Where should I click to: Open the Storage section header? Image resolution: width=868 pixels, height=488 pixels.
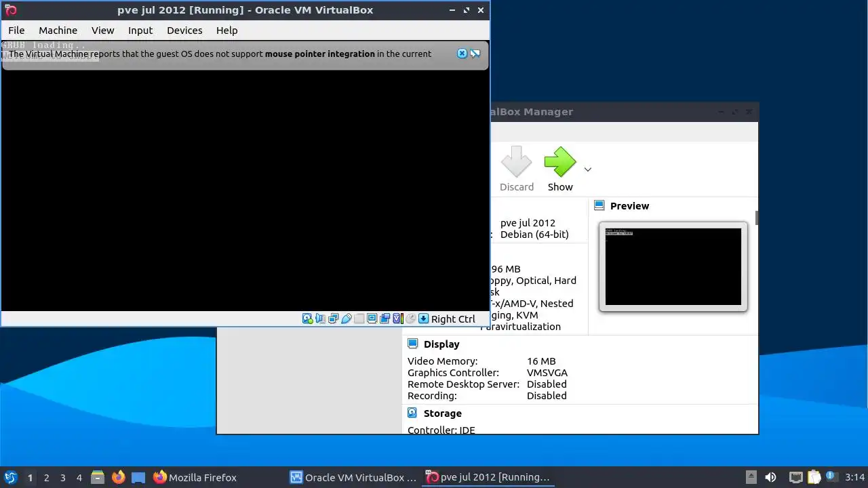pyautogui.click(x=442, y=413)
